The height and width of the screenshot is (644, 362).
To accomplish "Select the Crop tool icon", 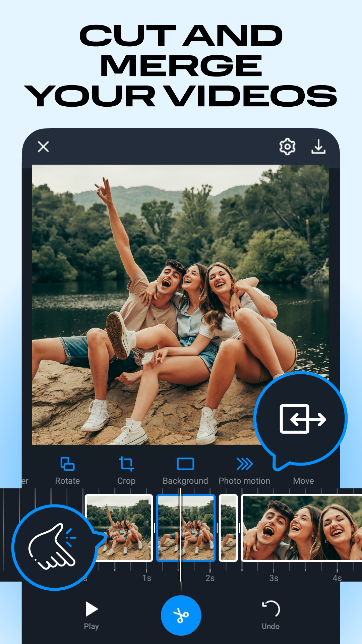I will tap(126, 464).
